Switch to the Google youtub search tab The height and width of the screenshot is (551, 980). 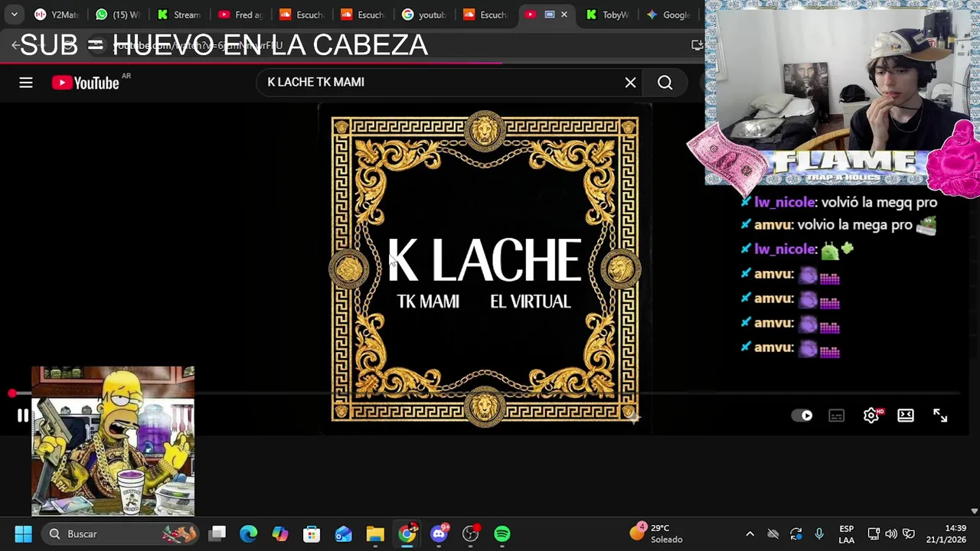[426, 15]
